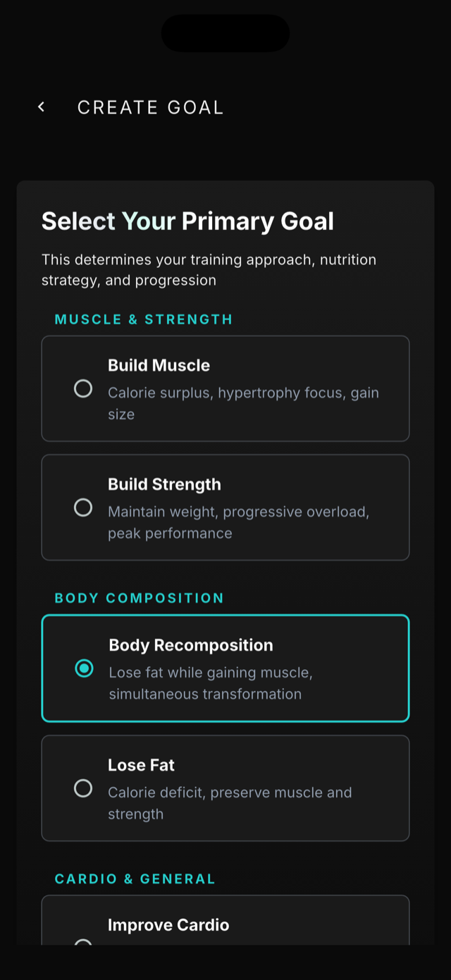Click the selected Body Recomposition radio button
451x980 pixels.
click(x=84, y=668)
